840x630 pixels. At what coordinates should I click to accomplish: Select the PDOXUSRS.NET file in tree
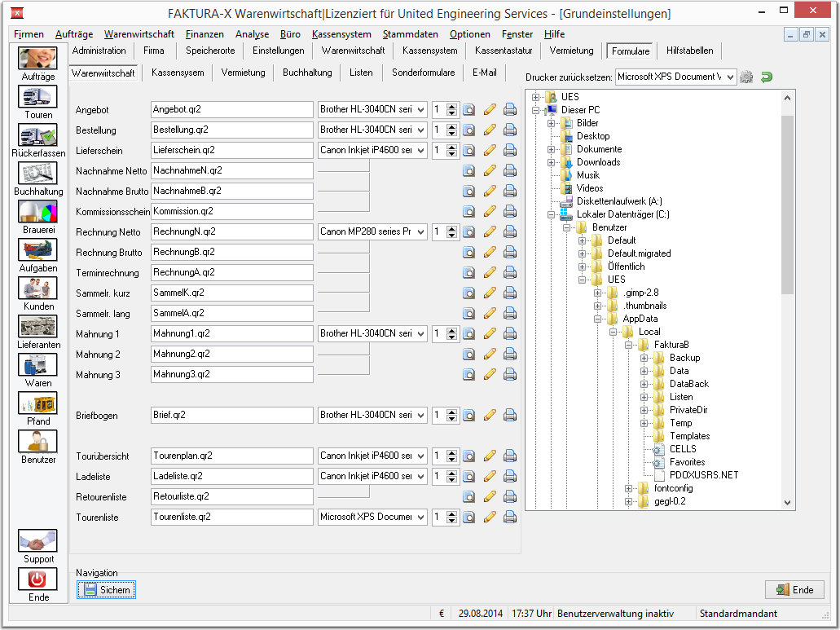click(704, 475)
